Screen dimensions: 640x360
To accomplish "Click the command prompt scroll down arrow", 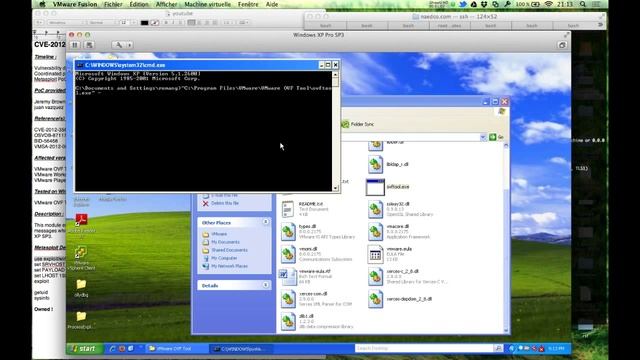I will click(x=336, y=188).
